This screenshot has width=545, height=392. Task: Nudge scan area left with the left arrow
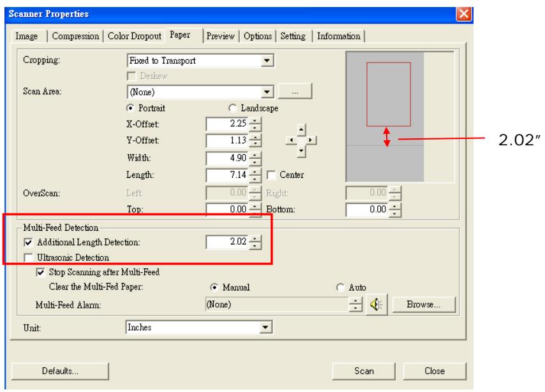click(292, 140)
